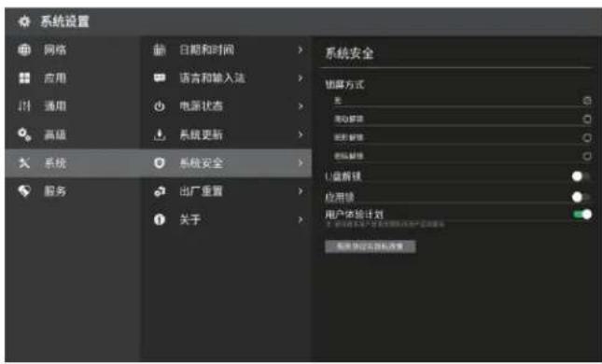Select the third lock method radio under 锁屏方式
Viewport: 602px width, 364px height.
[x=587, y=137]
